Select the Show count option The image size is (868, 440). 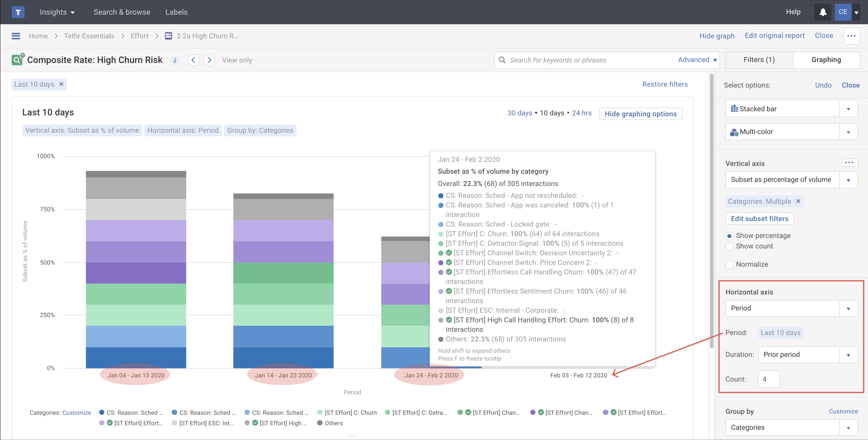pos(730,246)
